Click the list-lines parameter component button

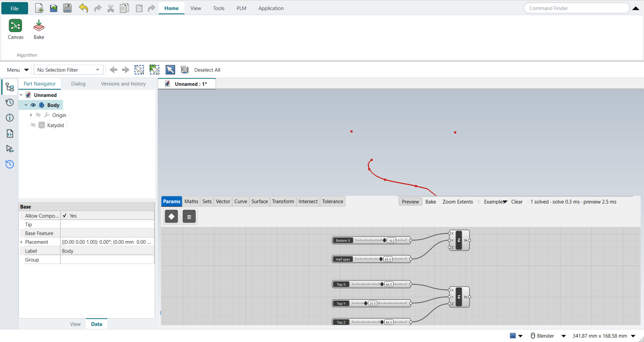pyautogui.click(x=189, y=216)
